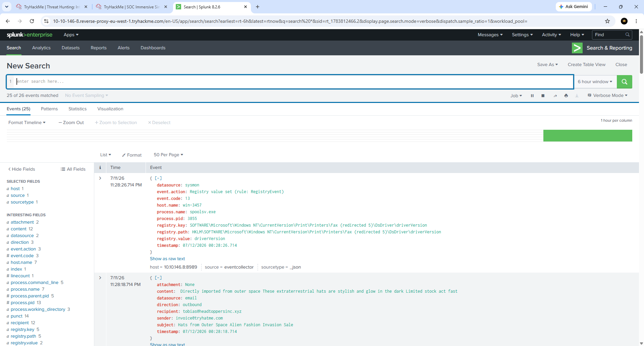Switch to the Statistics tab
The image size is (644, 346).
tap(77, 109)
